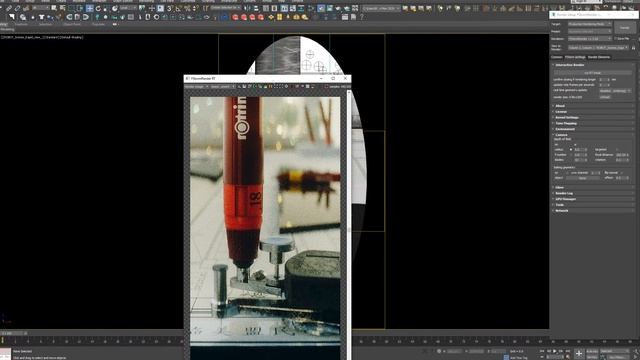Open the Schematic View icon
The image size is (640, 360).
point(301,8)
